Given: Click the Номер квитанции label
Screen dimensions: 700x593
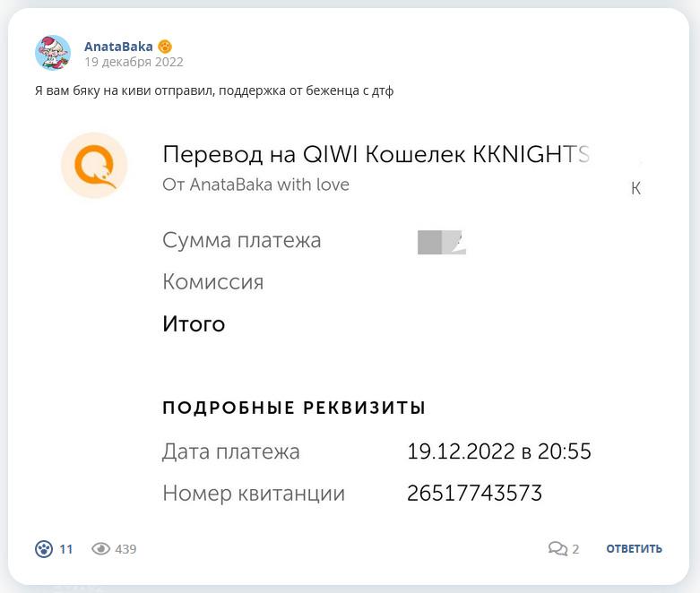Looking at the screenshot, I should click(x=254, y=494).
